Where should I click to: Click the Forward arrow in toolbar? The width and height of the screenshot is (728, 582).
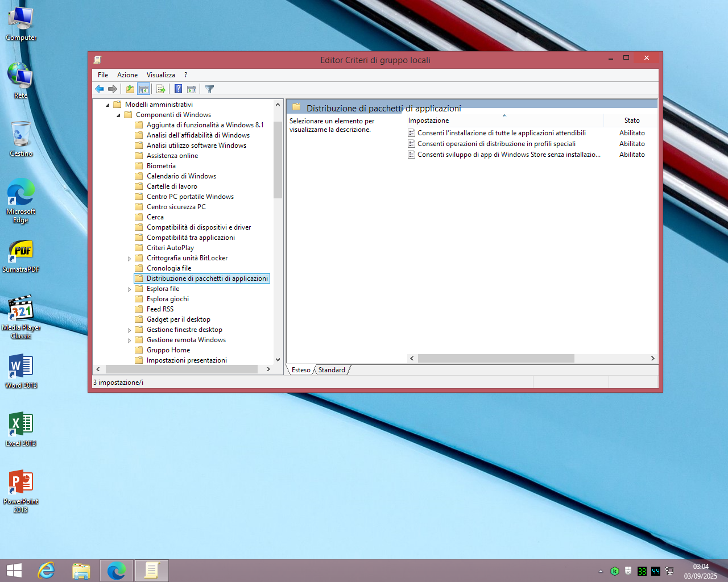click(x=113, y=89)
